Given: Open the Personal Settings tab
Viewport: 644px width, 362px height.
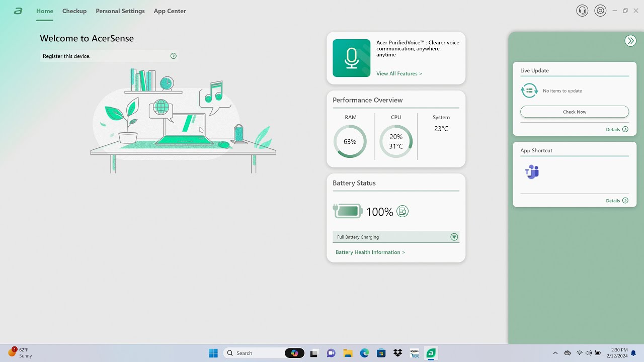Looking at the screenshot, I should click(x=120, y=11).
